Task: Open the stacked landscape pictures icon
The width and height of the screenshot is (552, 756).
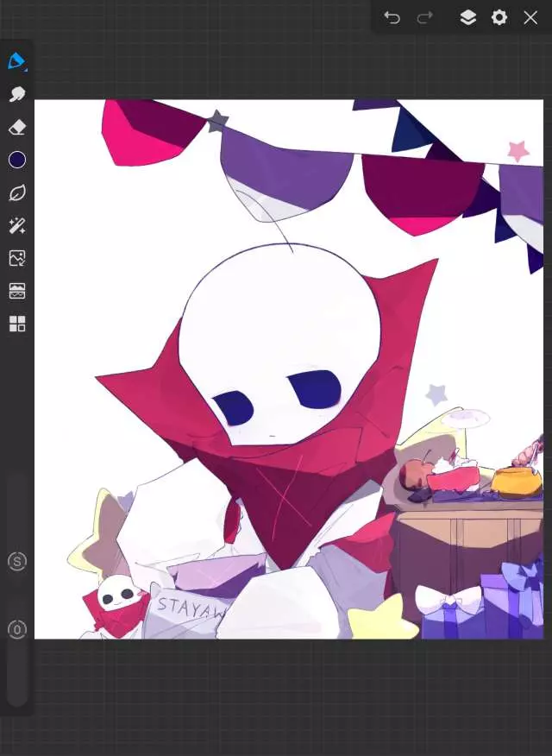Action: [17, 291]
